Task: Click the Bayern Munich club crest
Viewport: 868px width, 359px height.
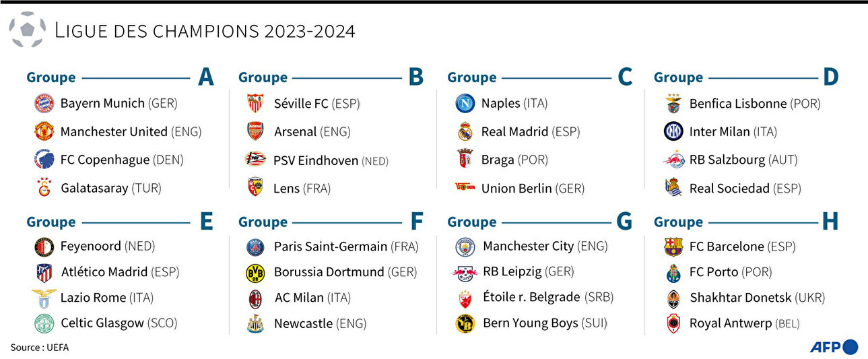Action: (44, 104)
